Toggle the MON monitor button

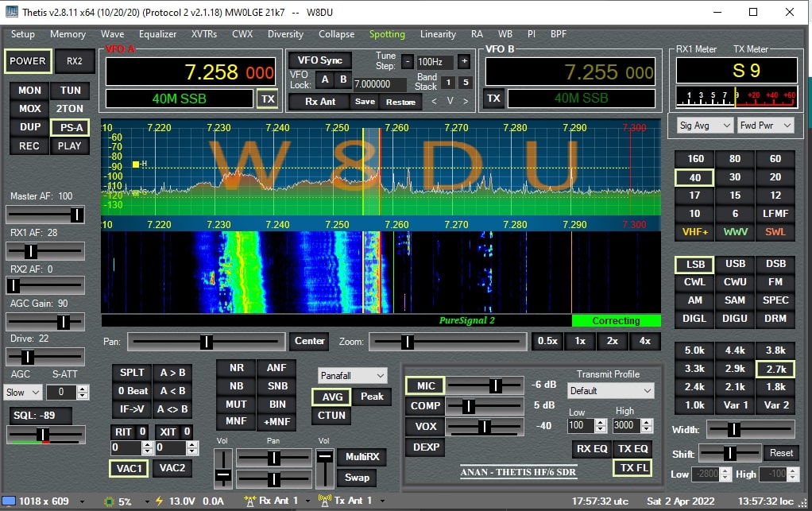pyautogui.click(x=29, y=91)
